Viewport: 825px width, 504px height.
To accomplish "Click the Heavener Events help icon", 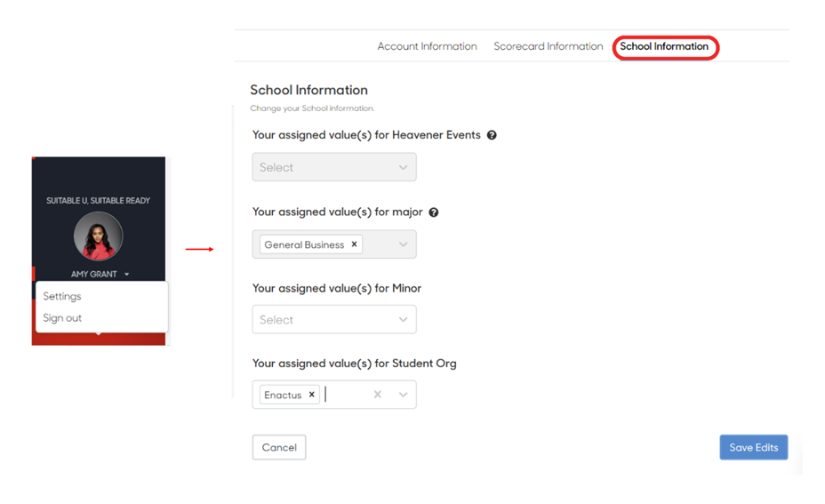I will coord(492,135).
